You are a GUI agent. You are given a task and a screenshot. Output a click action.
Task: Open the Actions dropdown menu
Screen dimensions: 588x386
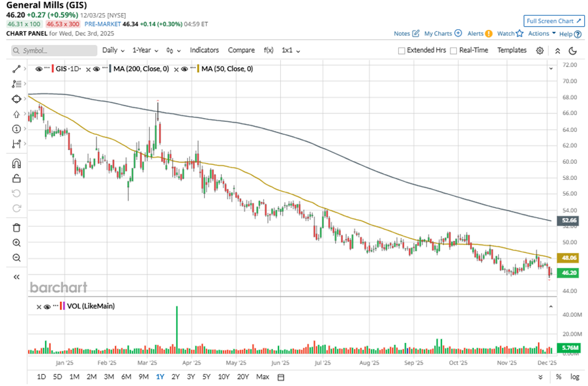pyautogui.click(x=542, y=33)
